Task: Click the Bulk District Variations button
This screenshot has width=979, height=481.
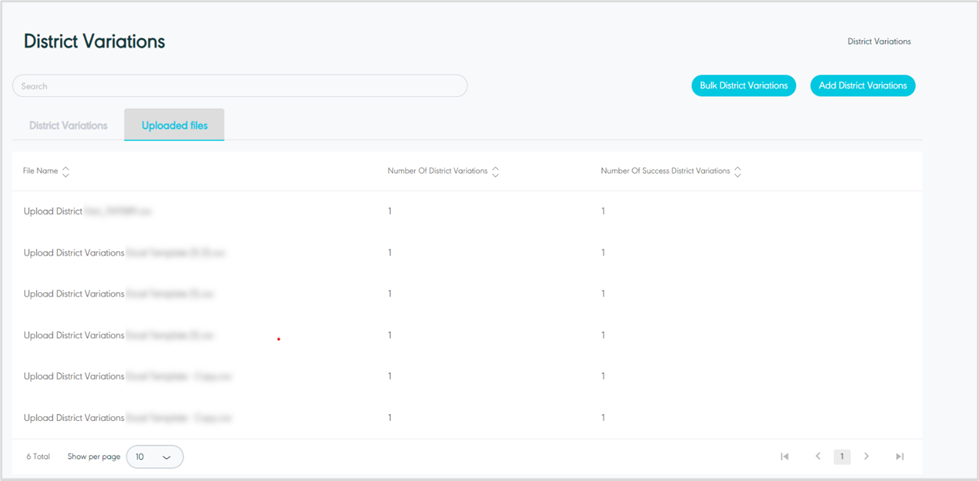Action: pyautogui.click(x=744, y=86)
